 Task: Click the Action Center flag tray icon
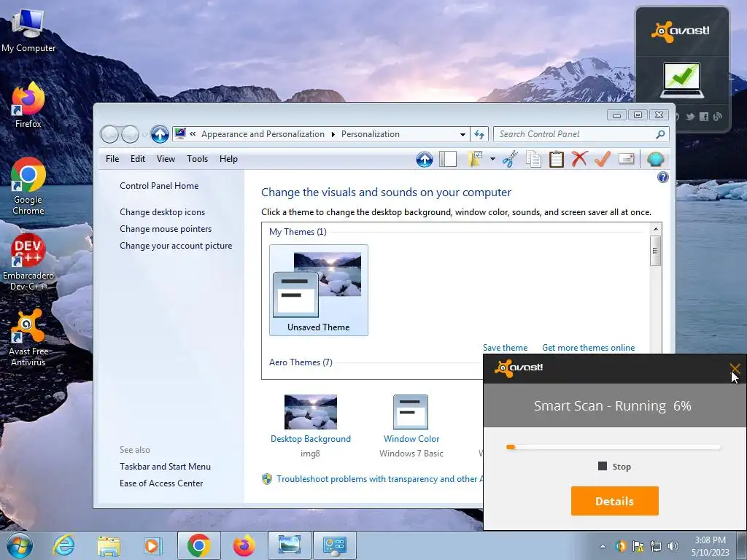(x=638, y=546)
